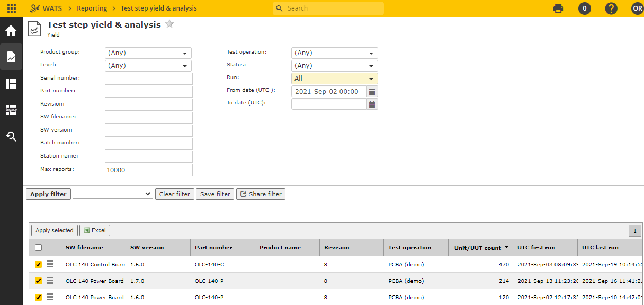644x305 pixels.
Task: Click Max reports field showing 10000
Action: [x=149, y=170]
